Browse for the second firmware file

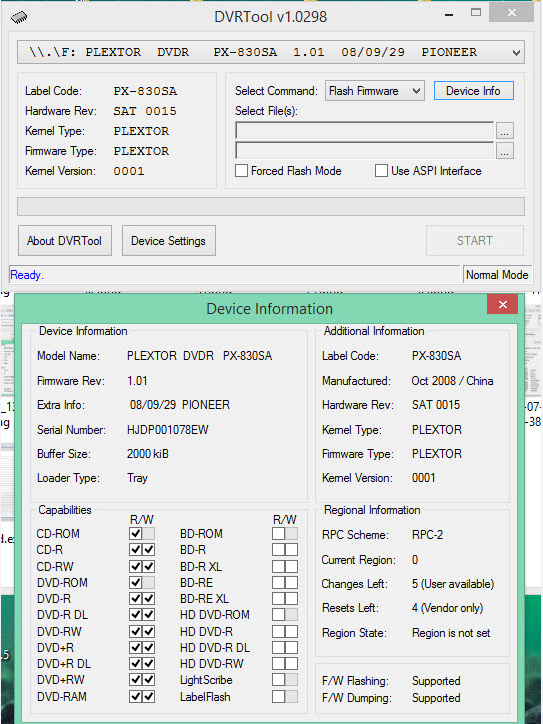[504, 151]
